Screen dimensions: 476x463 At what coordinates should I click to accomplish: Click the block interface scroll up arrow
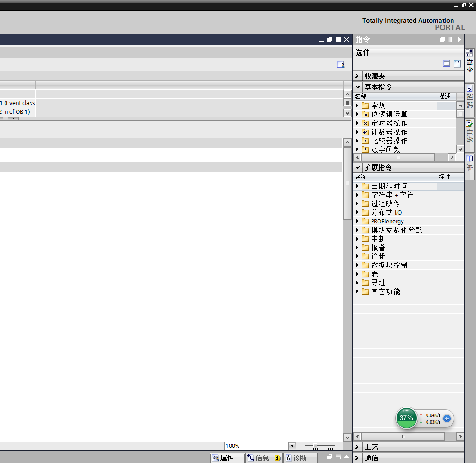(348, 94)
